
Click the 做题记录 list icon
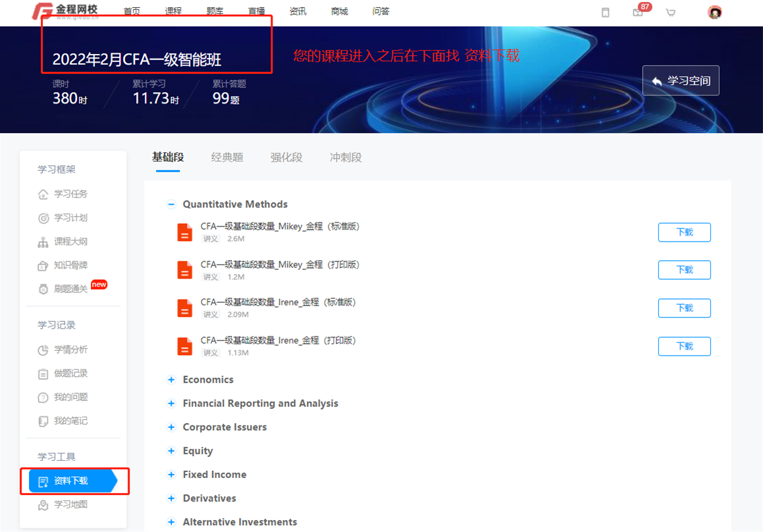(43, 374)
